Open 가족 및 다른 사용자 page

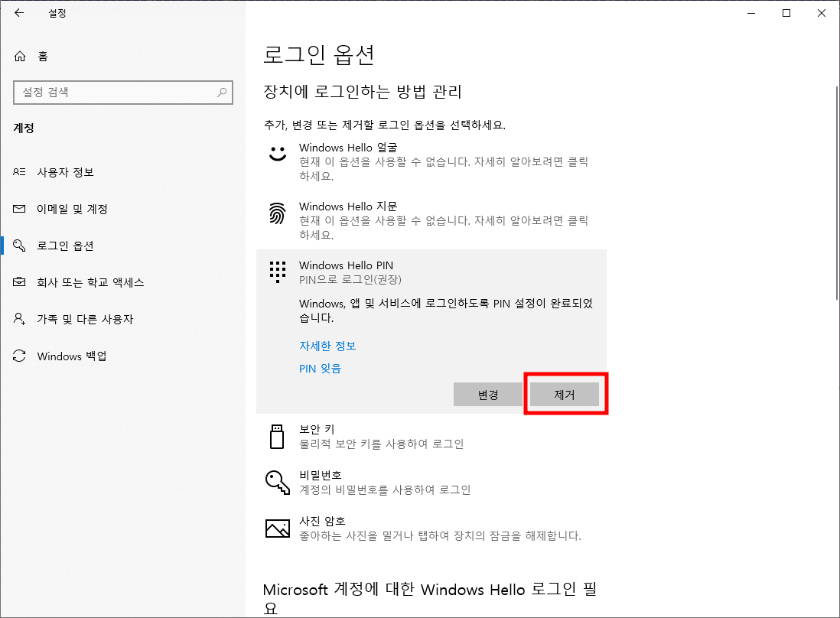85,319
